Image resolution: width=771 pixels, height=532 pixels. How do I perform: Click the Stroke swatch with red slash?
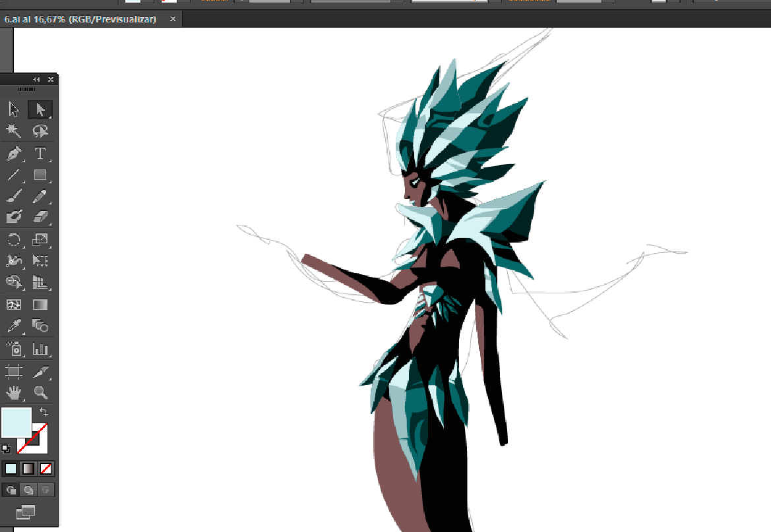[x=40, y=445]
